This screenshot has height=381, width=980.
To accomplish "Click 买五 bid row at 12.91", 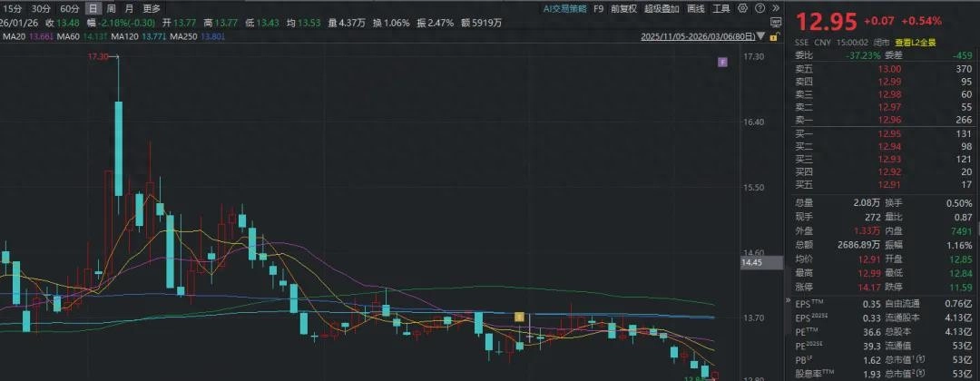I will 883,185.
